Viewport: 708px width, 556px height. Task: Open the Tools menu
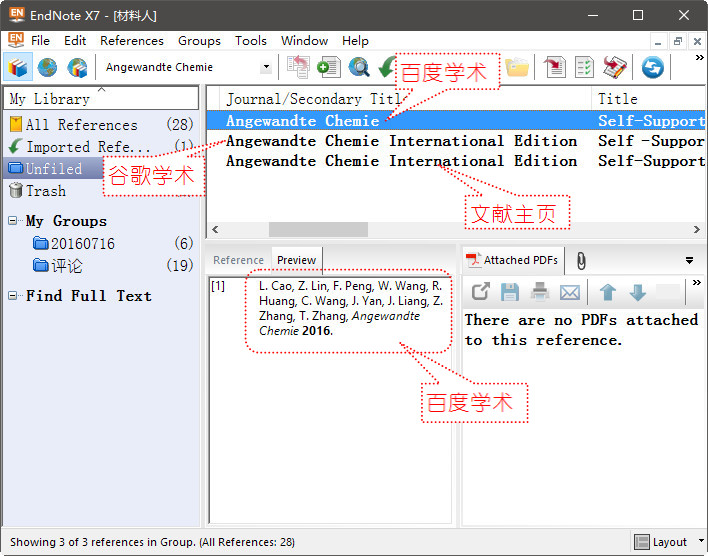[x=251, y=41]
